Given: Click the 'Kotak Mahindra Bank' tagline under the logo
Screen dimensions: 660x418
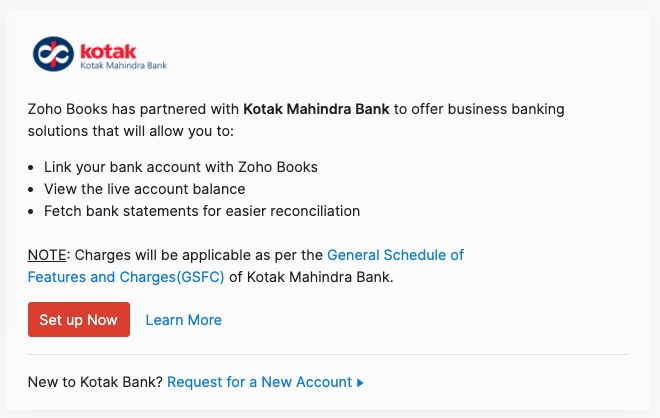Looking at the screenshot, I should point(123,66).
